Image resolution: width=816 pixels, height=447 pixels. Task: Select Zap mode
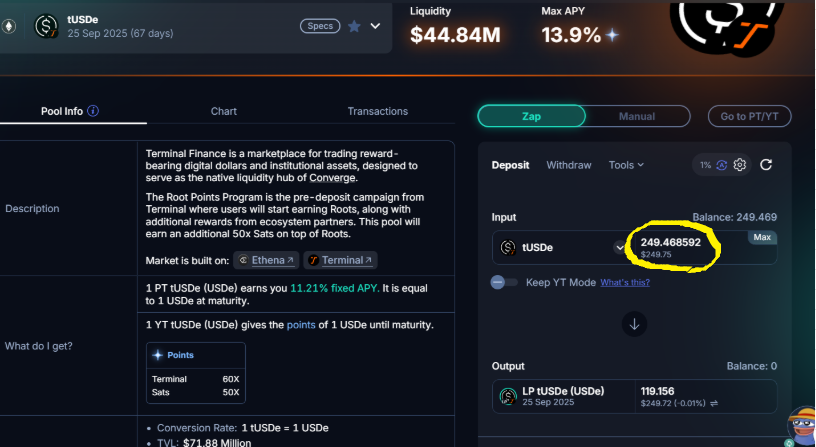tap(531, 116)
